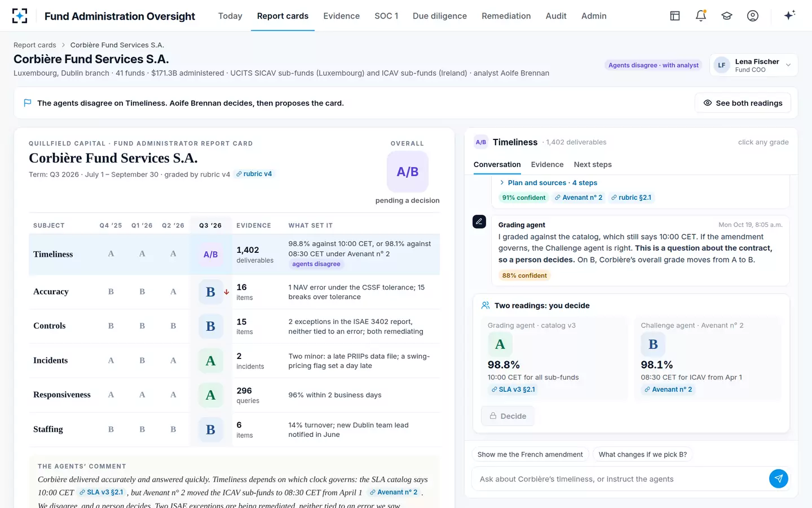Go to the Today tab
This screenshot has height=508, width=812.
pyautogui.click(x=230, y=16)
